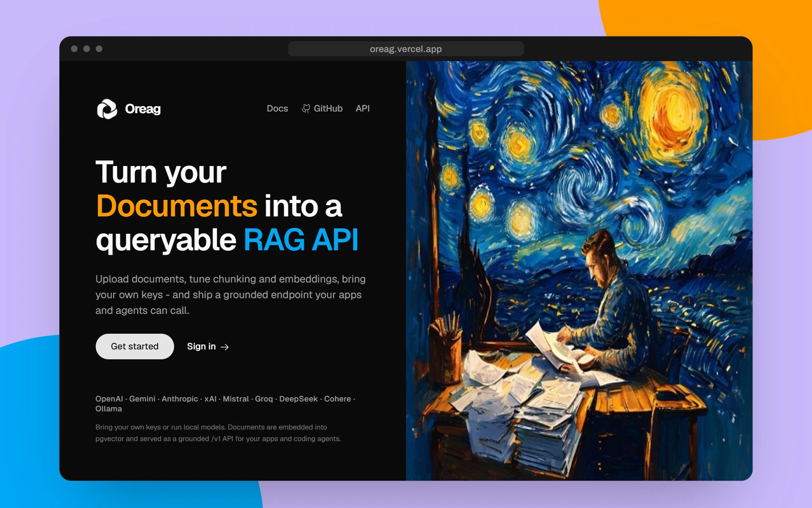812x508 pixels.
Task: Click the arrow icon next to Sign in
Action: click(224, 347)
